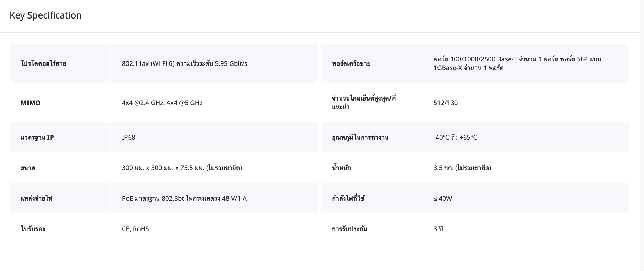644x271 pixels.
Task: Select the PoE 802.3bt power value
Action: tap(184, 198)
